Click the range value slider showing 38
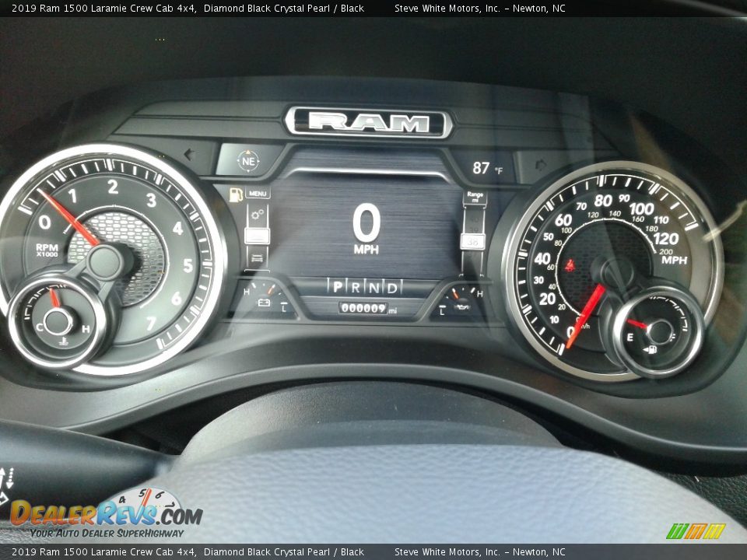Screen dimensions: 747x560 473,242
